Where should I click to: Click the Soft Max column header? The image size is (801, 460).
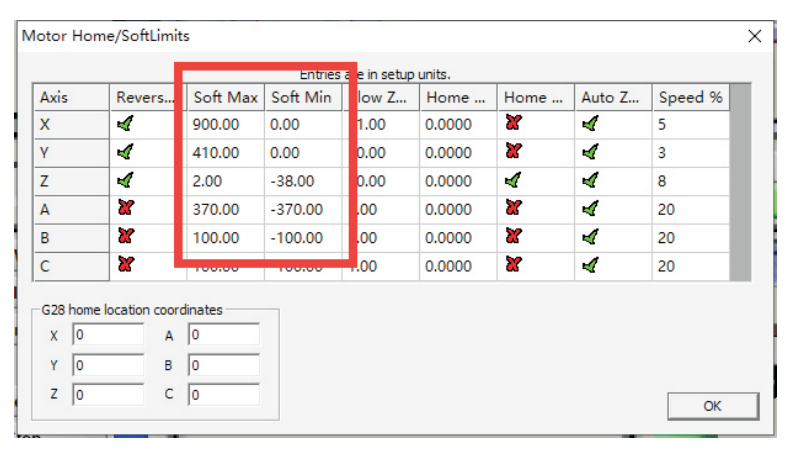[225, 97]
